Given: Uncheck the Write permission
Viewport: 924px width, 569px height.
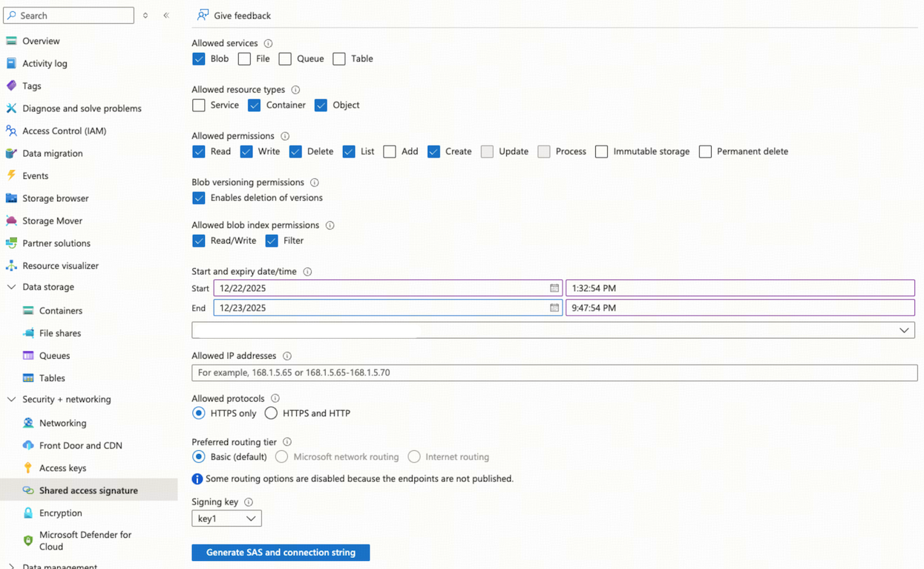Looking at the screenshot, I should (246, 151).
